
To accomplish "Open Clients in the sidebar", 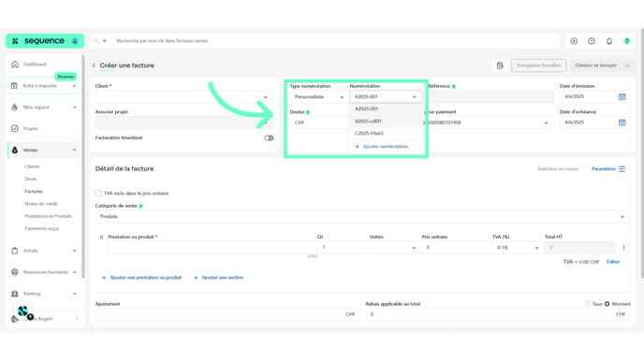I will click(32, 167).
